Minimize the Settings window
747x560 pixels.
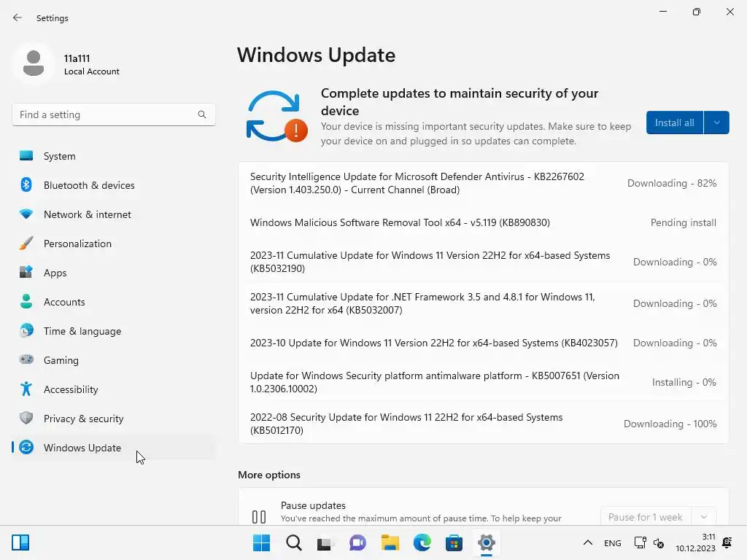click(x=663, y=12)
